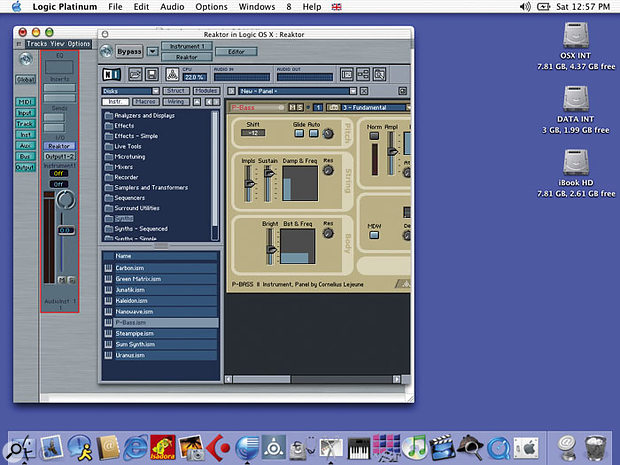Open the first Off automation mode selector
Image resolution: width=620 pixels, height=465 pixels.
pyautogui.click(x=59, y=173)
